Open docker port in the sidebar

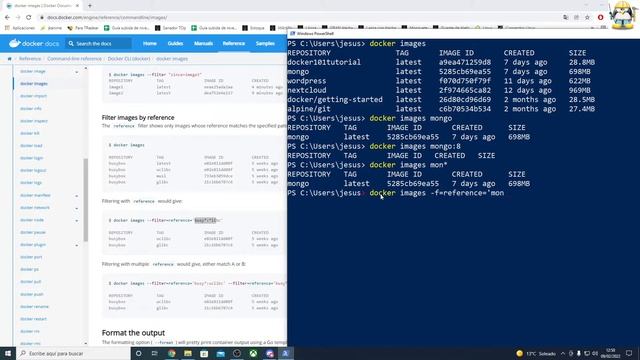31,257
